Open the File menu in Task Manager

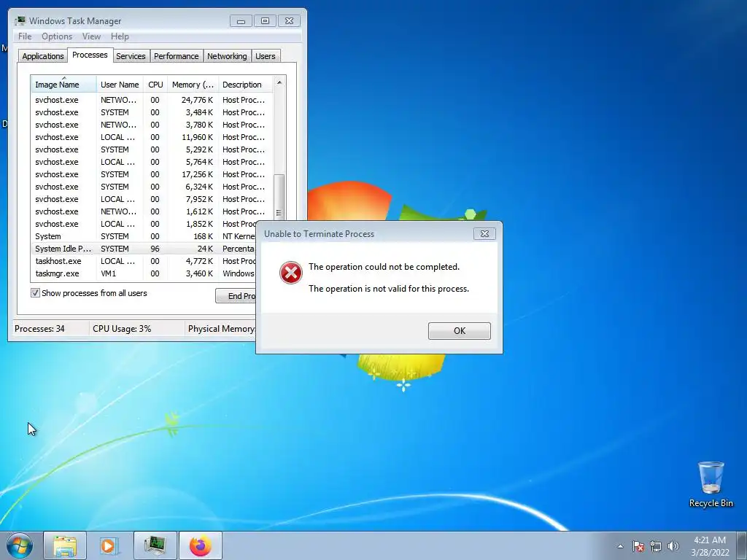(25, 36)
